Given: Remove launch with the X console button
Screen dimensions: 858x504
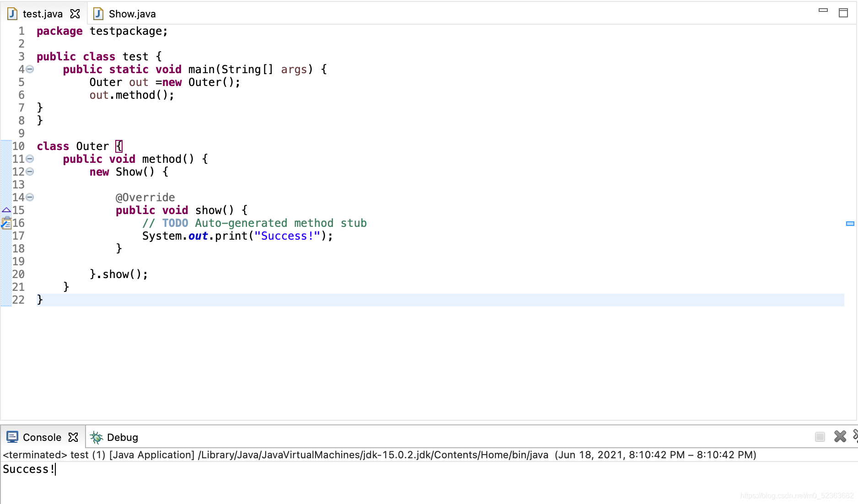Looking at the screenshot, I should [840, 437].
